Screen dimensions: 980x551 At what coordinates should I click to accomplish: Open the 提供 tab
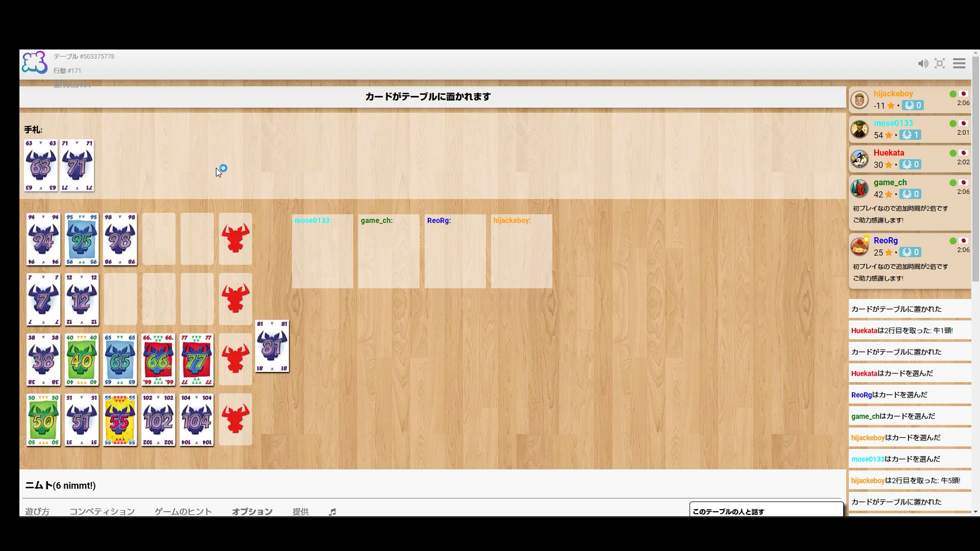pos(301,511)
